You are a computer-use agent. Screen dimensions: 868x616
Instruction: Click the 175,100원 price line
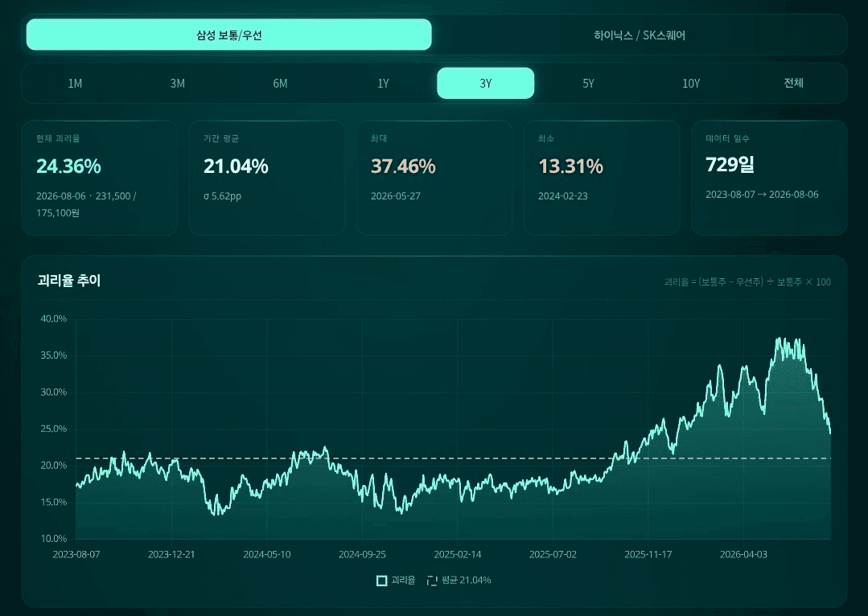coord(58,213)
